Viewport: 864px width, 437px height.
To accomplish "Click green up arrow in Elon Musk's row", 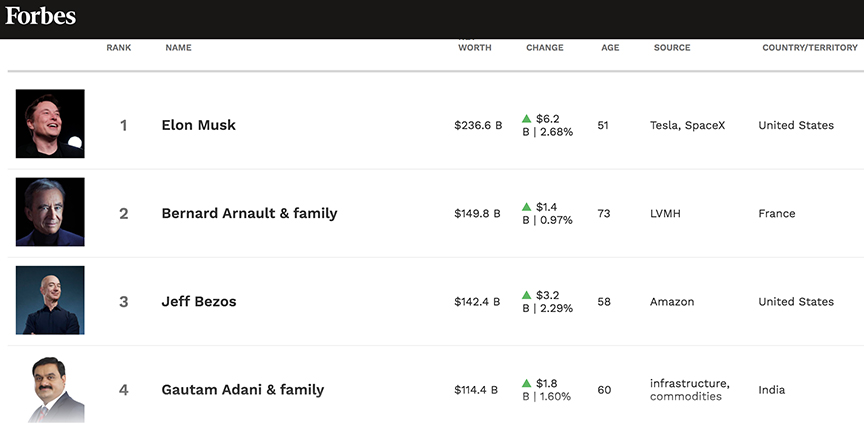I will click(x=527, y=118).
